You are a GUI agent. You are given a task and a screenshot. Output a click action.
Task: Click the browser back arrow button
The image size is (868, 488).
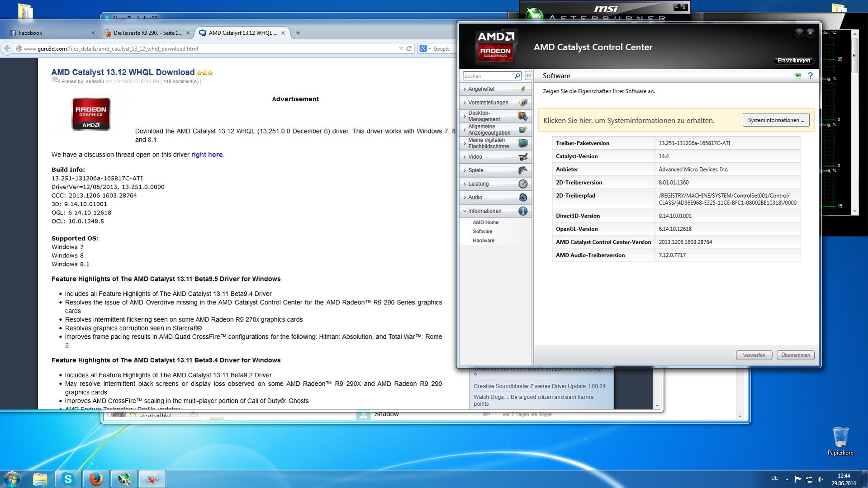point(7,48)
